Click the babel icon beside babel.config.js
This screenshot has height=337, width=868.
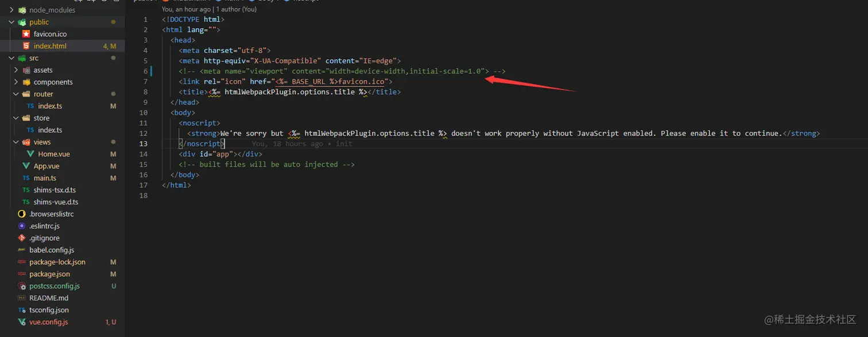[22, 250]
